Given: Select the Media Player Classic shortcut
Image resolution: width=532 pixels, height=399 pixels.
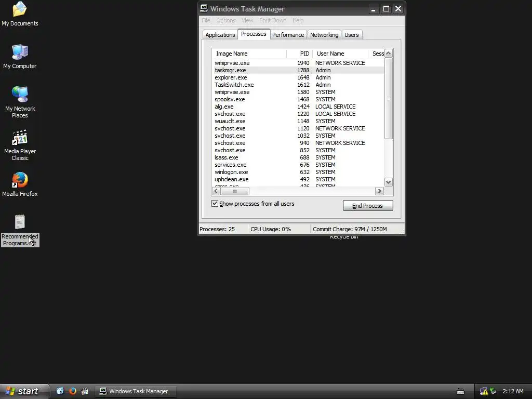Looking at the screenshot, I should coord(20,145).
